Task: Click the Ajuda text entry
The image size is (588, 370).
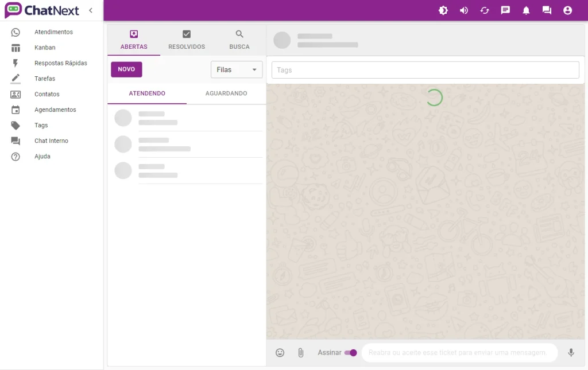Action: pos(42,157)
